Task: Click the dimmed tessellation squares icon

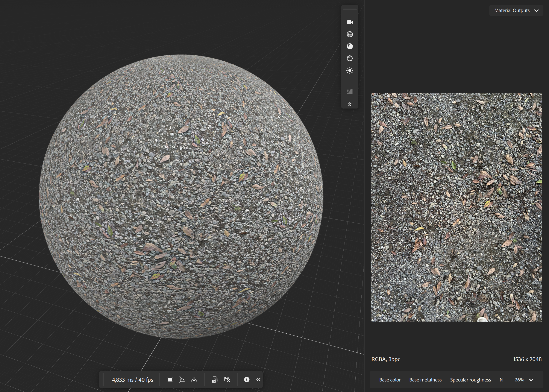Action: [x=350, y=91]
